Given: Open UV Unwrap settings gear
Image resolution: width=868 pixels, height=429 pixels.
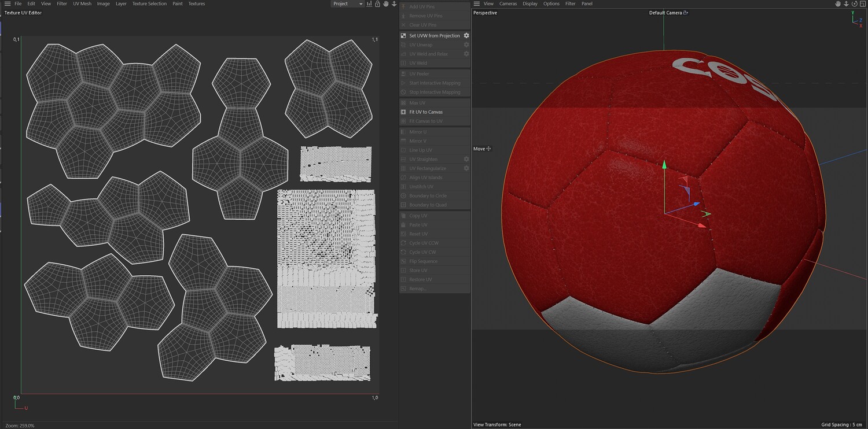Looking at the screenshot, I should coord(466,45).
